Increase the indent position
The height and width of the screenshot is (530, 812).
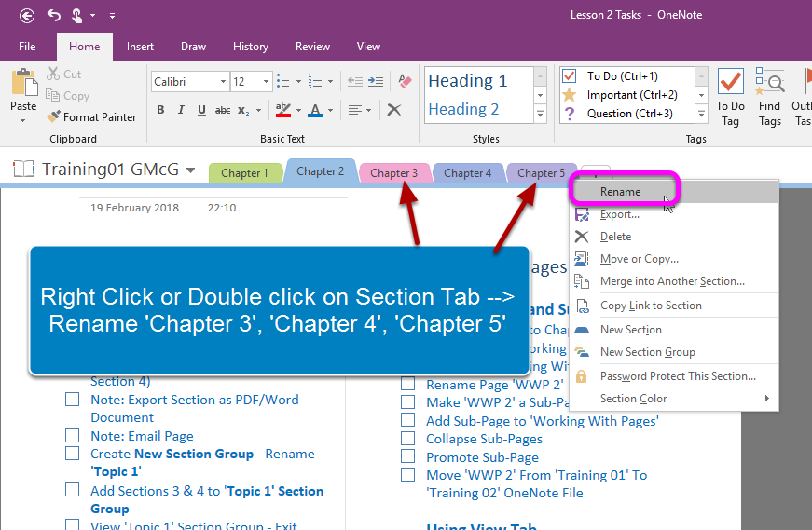click(376, 81)
